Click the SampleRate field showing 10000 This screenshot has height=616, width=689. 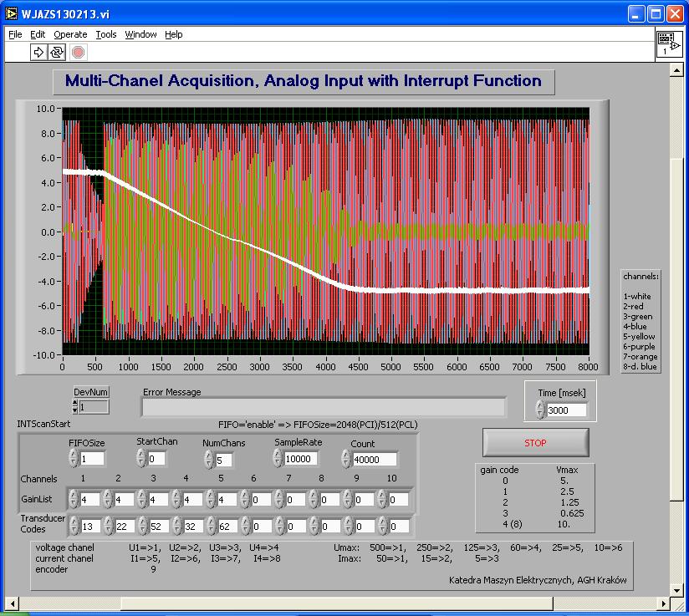301,459
